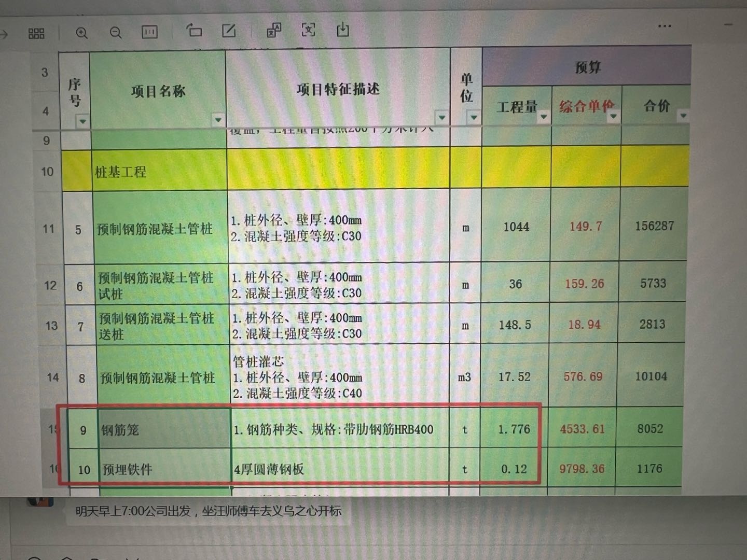Viewport: 747px width, 560px height.
Task: Click the 合价 value 156287 cell
Action: point(655,227)
